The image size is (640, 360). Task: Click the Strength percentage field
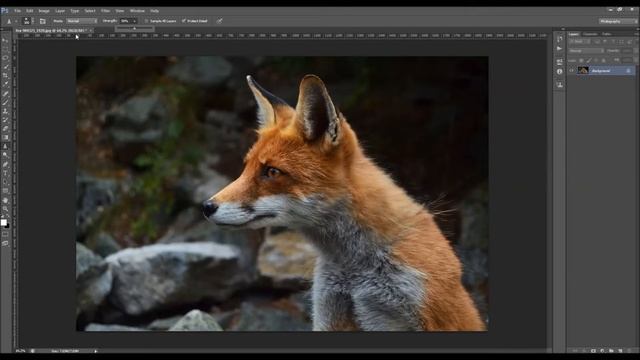pos(126,21)
